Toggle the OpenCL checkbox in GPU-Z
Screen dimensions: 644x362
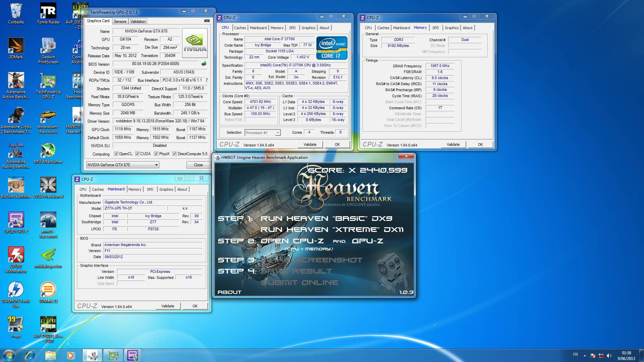(x=116, y=154)
